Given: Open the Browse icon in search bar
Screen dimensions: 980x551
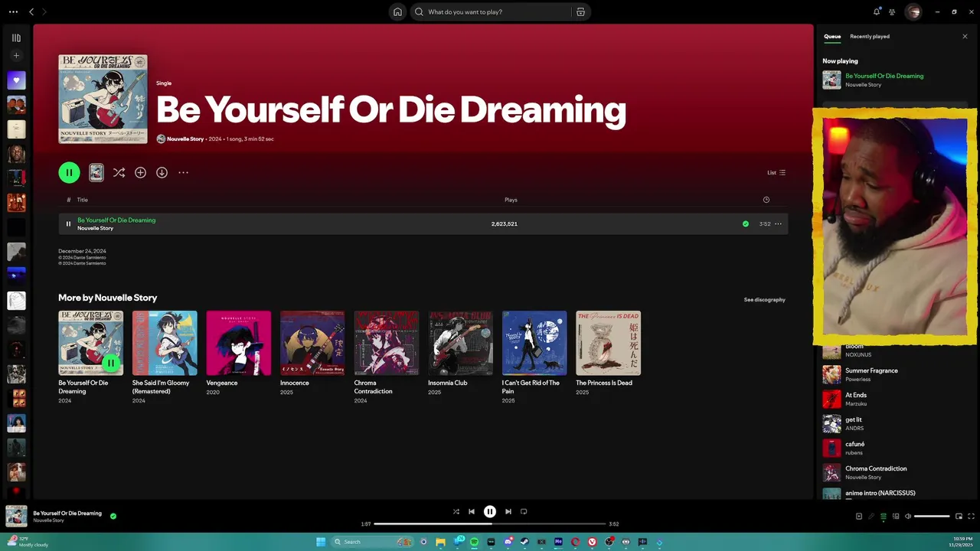Looking at the screenshot, I should coord(580,11).
